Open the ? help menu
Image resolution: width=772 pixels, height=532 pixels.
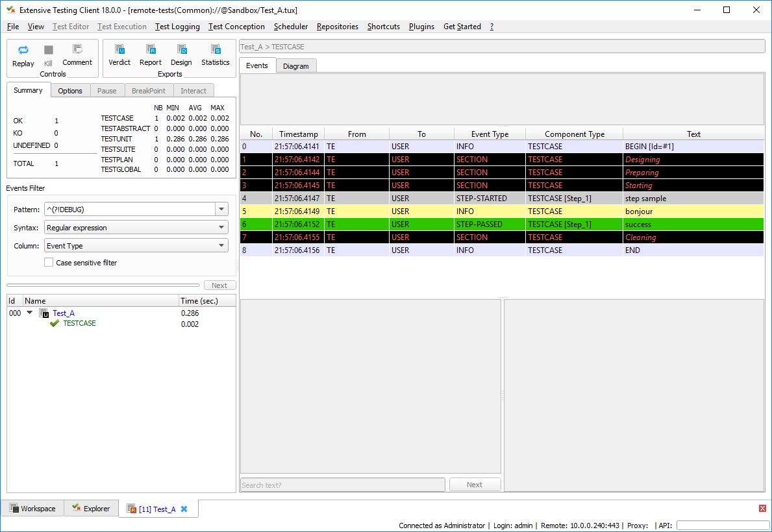pyautogui.click(x=492, y=27)
